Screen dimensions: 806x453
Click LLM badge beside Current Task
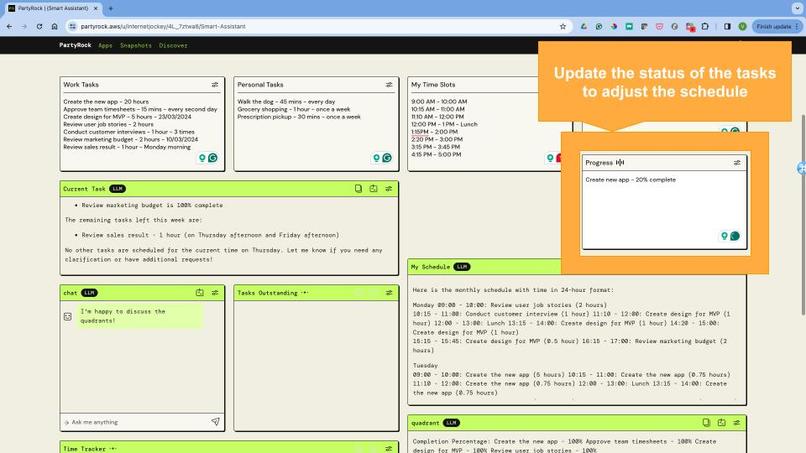[118, 189]
